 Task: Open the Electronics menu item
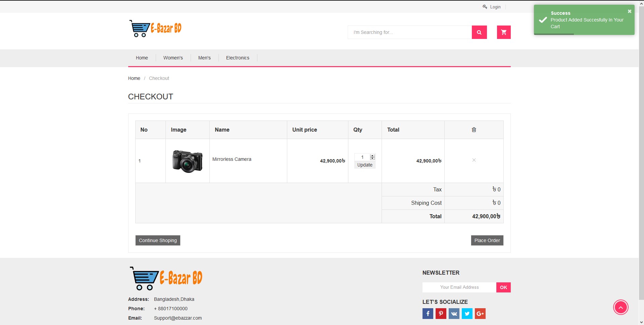(x=238, y=58)
